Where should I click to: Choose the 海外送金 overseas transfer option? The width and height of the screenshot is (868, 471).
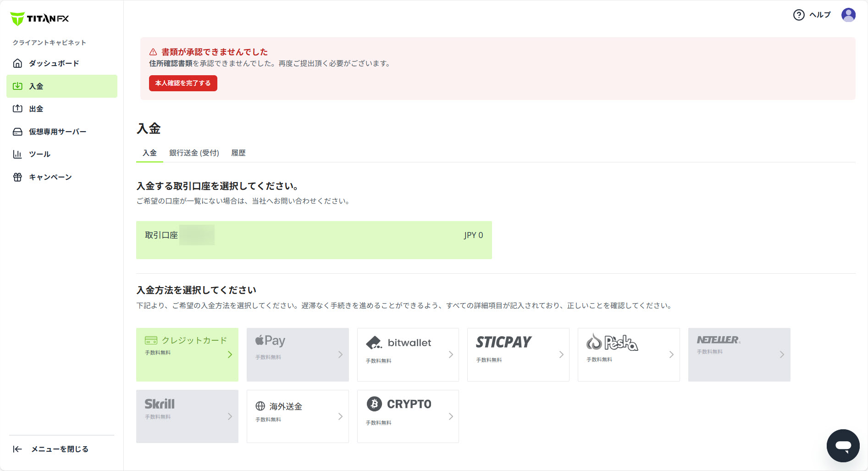(x=298, y=416)
